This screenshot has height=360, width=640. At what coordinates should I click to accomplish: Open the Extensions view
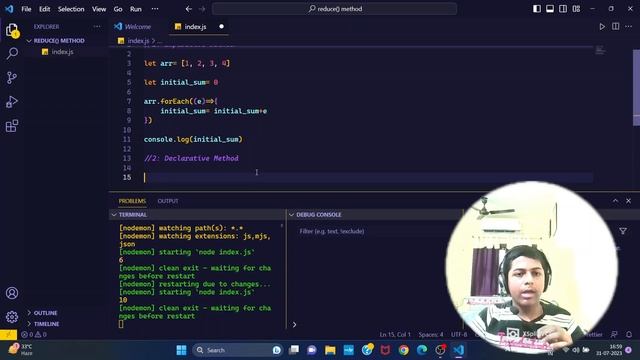[12, 126]
